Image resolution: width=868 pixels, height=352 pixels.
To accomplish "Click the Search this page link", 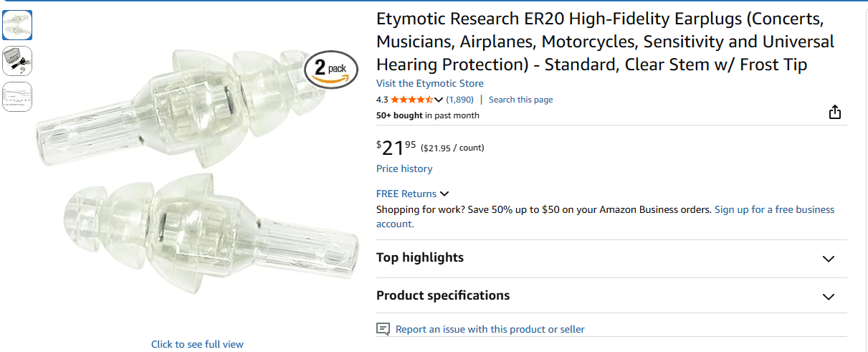I will point(520,100).
